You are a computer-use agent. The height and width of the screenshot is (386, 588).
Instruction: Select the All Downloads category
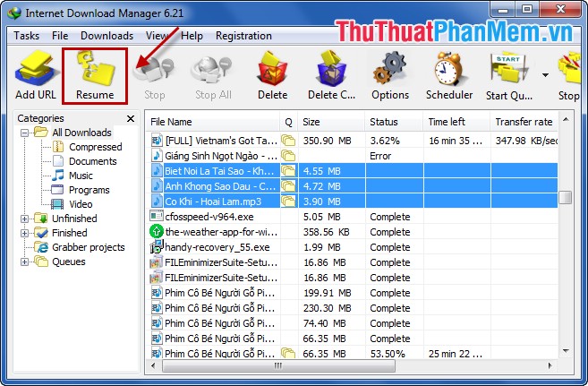(81, 133)
